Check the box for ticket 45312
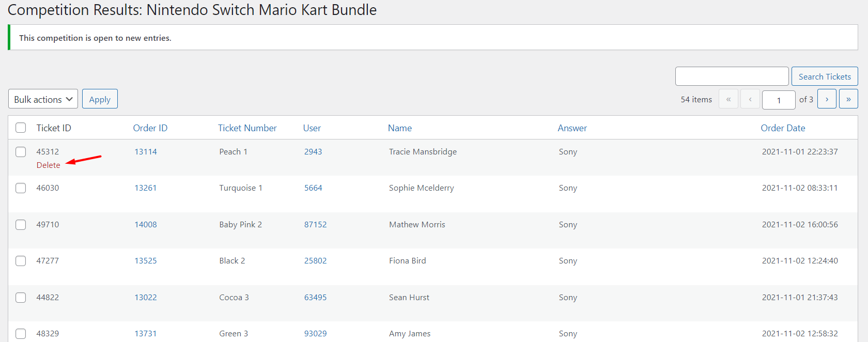 pos(21,152)
